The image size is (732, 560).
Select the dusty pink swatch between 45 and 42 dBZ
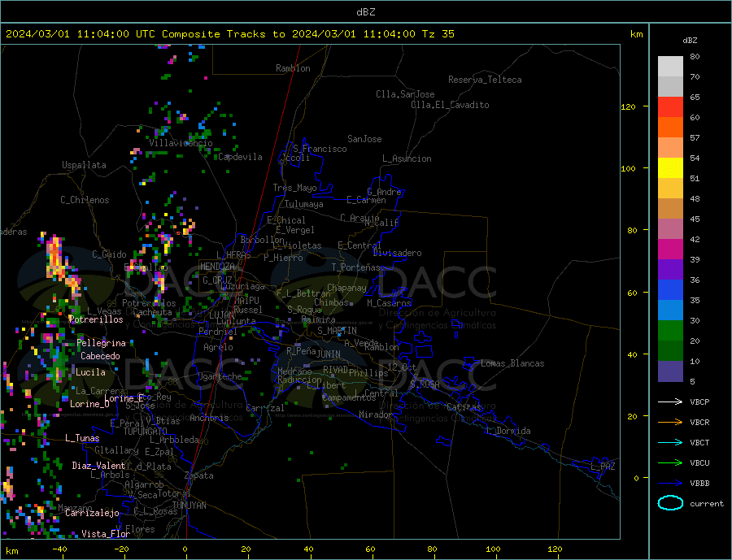click(670, 229)
